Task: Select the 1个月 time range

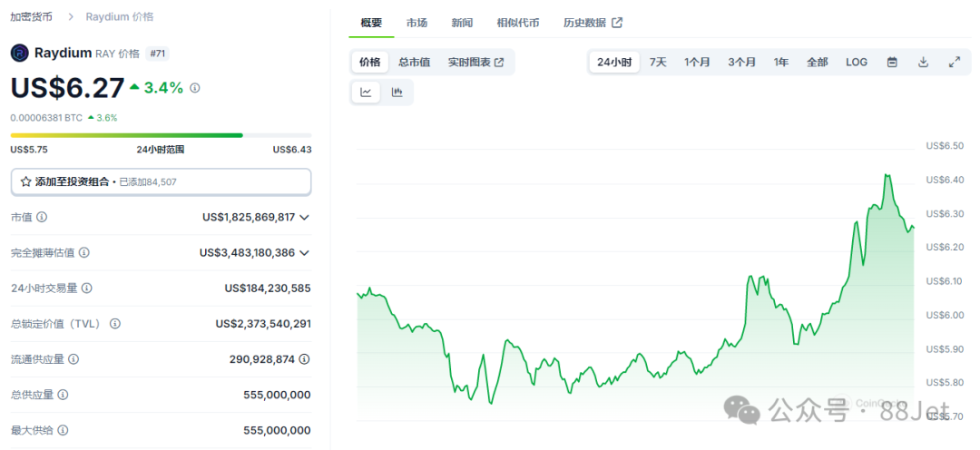Action: (x=697, y=62)
